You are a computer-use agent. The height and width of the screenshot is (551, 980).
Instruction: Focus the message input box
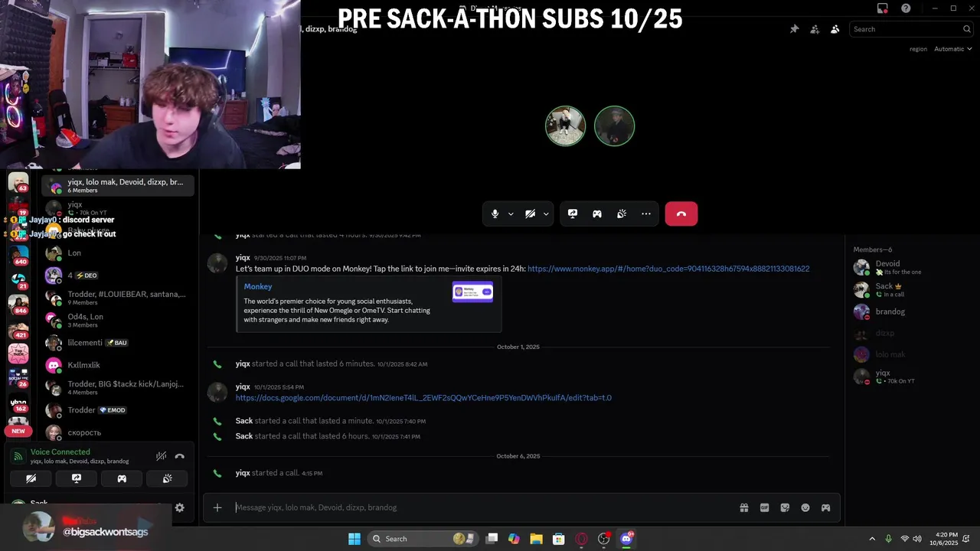pos(482,507)
